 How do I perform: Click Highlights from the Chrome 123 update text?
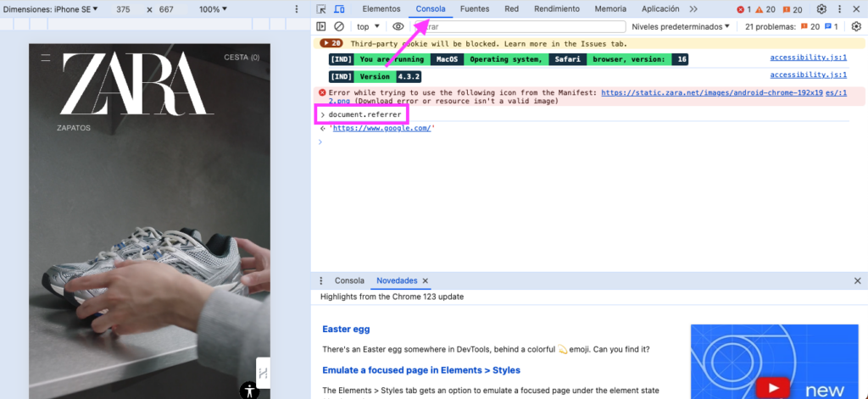click(392, 296)
